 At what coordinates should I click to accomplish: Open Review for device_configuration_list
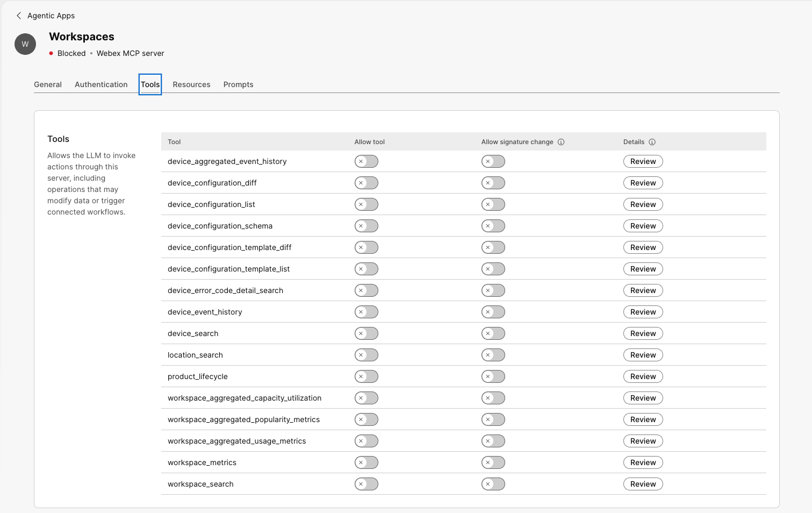tap(643, 204)
